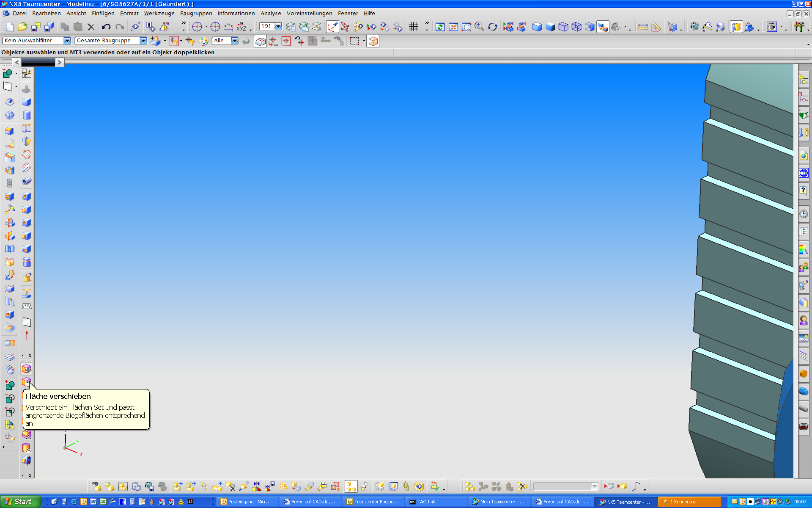Image resolution: width=812 pixels, height=508 pixels.
Task: Click the Open folder icon
Action: click(22, 27)
